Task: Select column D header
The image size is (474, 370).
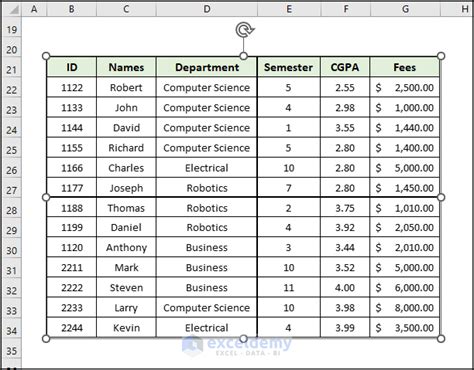Action: (x=207, y=9)
